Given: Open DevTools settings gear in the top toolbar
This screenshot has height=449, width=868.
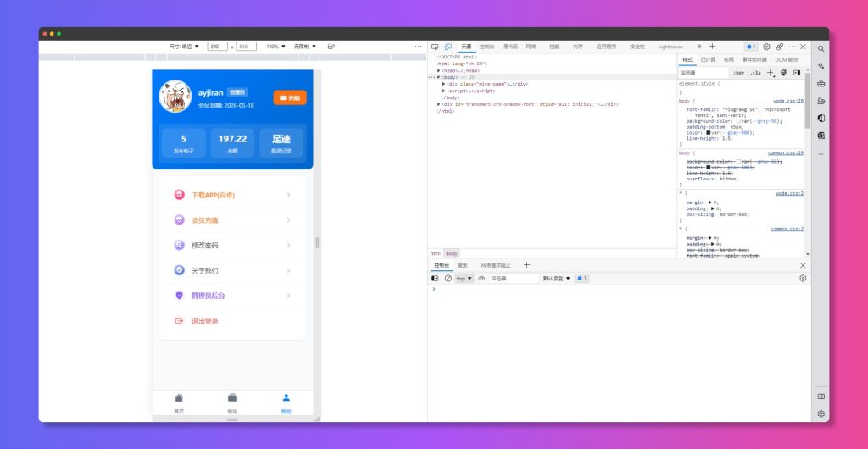Looking at the screenshot, I should click(x=766, y=47).
